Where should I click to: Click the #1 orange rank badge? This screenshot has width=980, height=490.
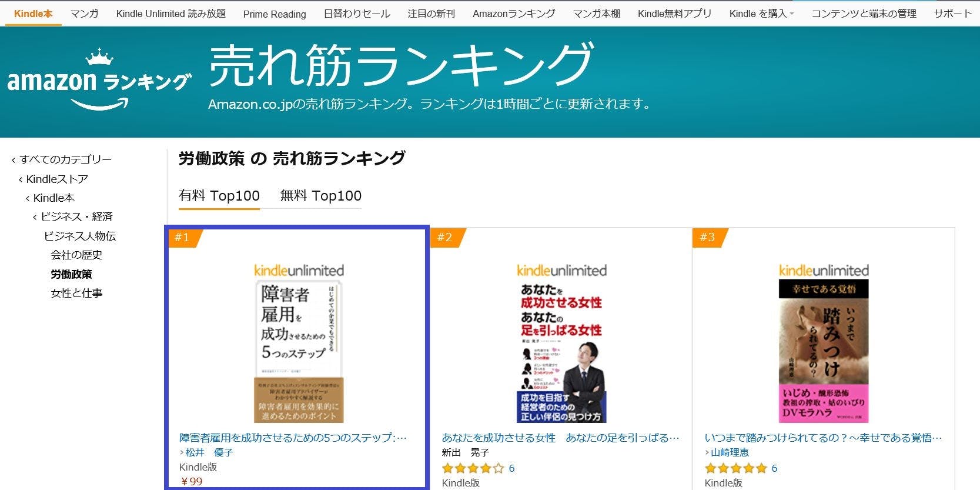click(185, 238)
